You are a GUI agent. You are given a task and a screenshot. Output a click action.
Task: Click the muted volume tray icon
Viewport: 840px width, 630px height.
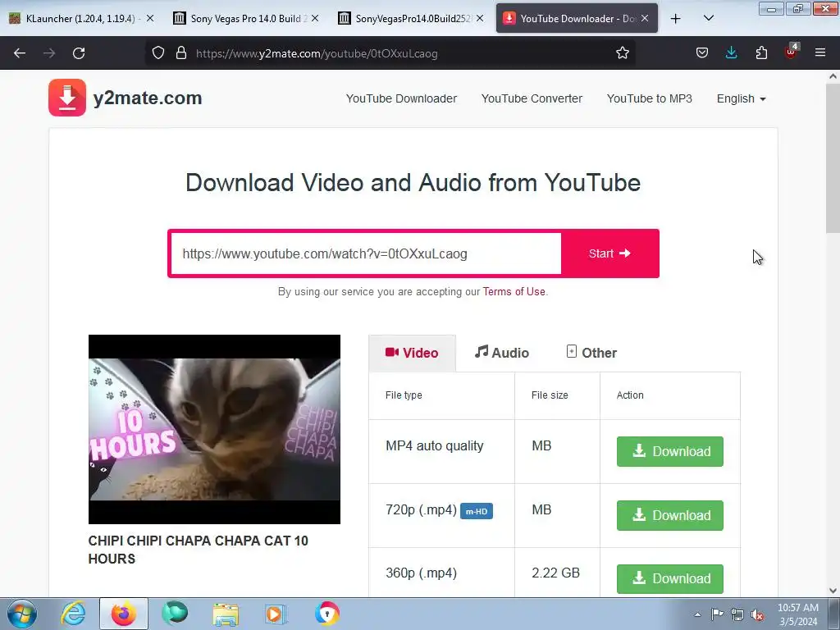pos(757,614)
